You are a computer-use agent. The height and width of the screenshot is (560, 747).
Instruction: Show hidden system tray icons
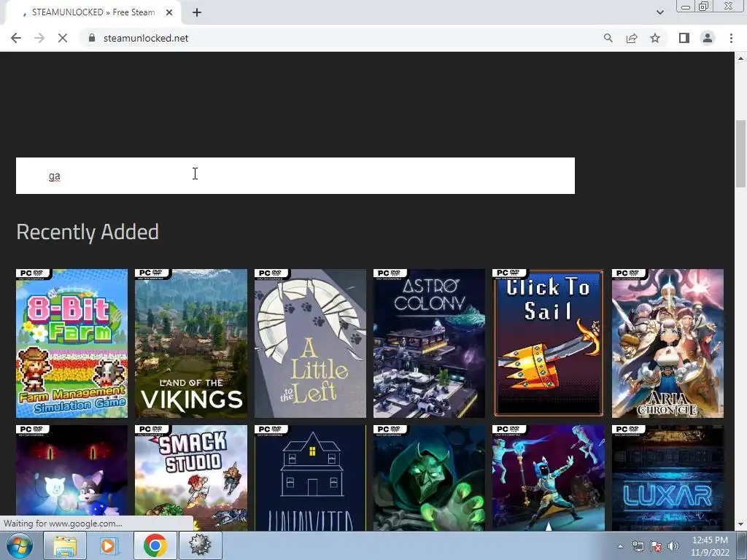point(620,546)
